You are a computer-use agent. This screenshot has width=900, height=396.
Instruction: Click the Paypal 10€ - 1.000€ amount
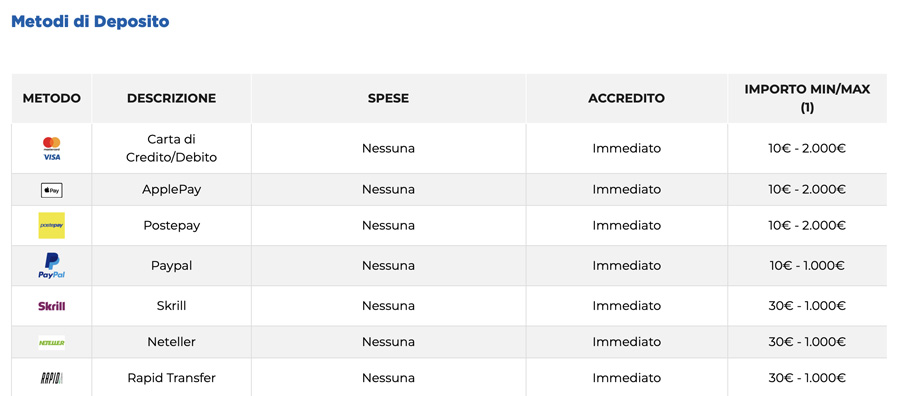[807, 266]
